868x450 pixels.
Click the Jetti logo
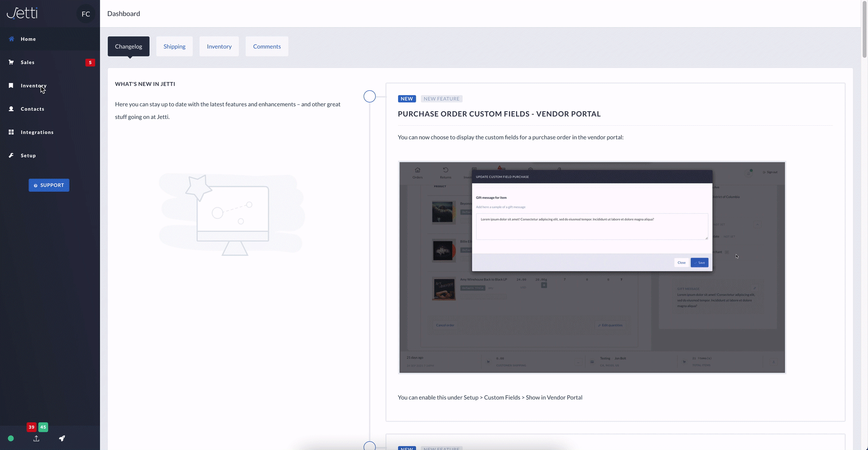pyautogui.click(x=22, y=13)
